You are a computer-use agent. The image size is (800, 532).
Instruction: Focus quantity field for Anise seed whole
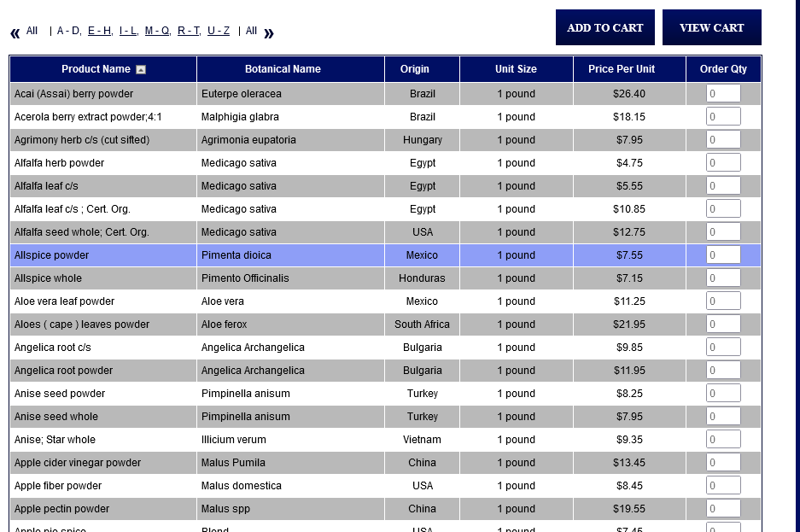723,416
